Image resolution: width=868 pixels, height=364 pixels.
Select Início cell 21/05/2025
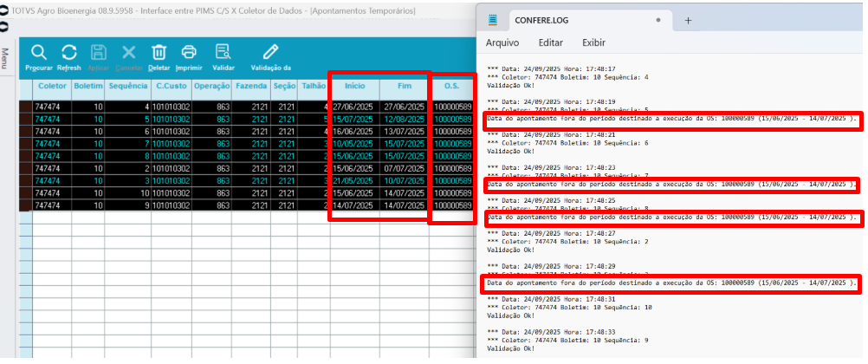(355, 180)
